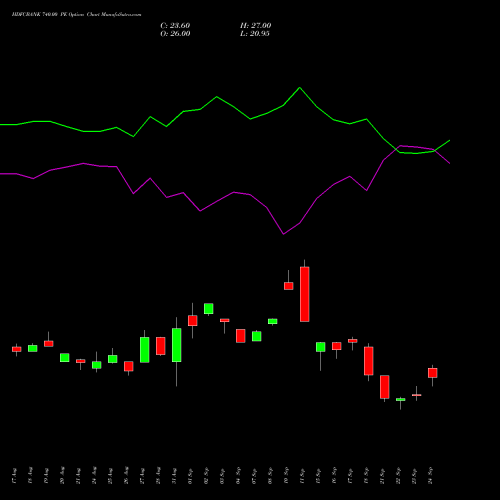Click the green candle above 18 Aug
This screenshot has height=500, width=500.
[x=33, y=348]
